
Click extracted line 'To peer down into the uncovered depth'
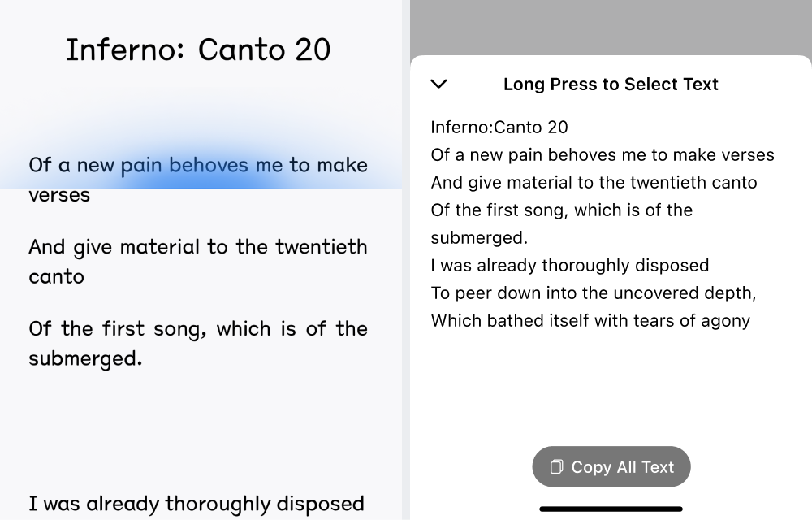point(594,293)
